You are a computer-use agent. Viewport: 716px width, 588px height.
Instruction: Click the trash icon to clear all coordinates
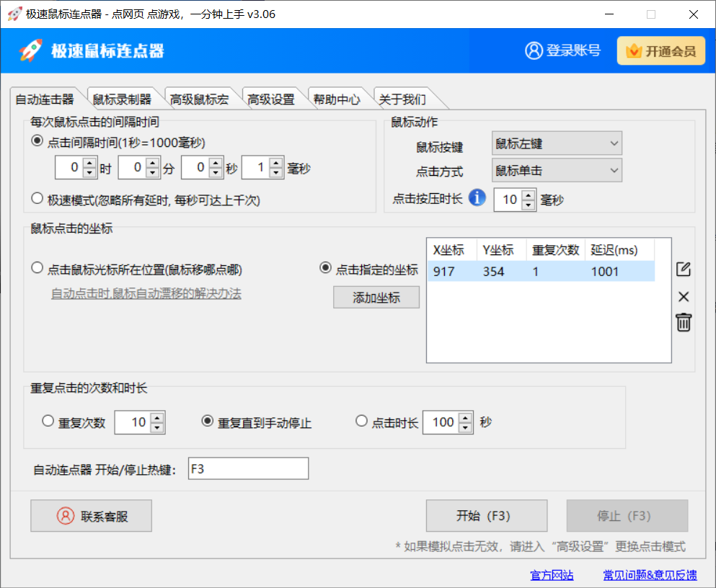684,324
